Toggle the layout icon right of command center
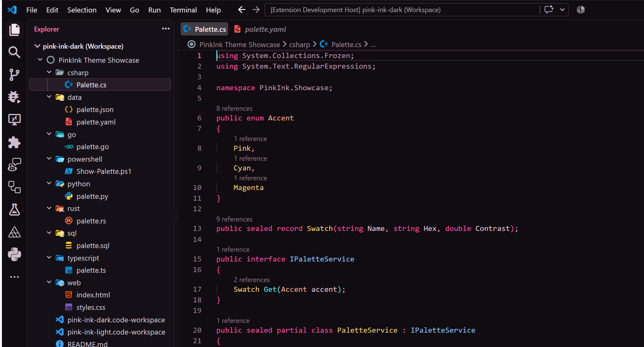The height and width of the screenshot is (347, 644). (580, 10)
